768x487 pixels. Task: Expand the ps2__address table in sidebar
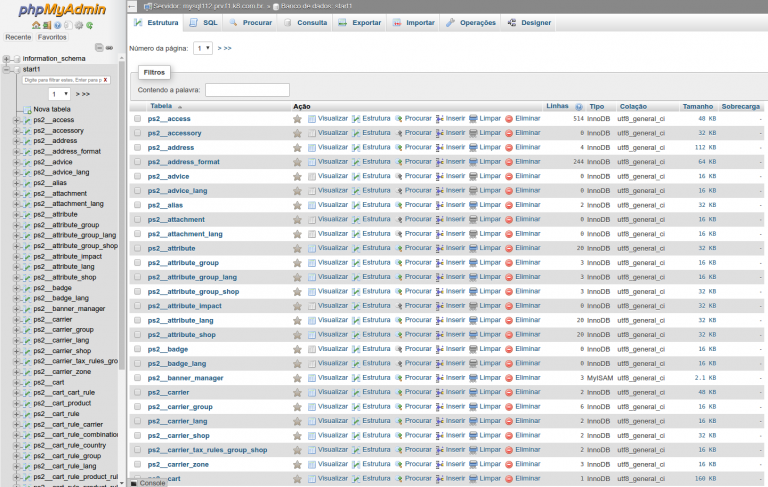(x=16, y=141)
